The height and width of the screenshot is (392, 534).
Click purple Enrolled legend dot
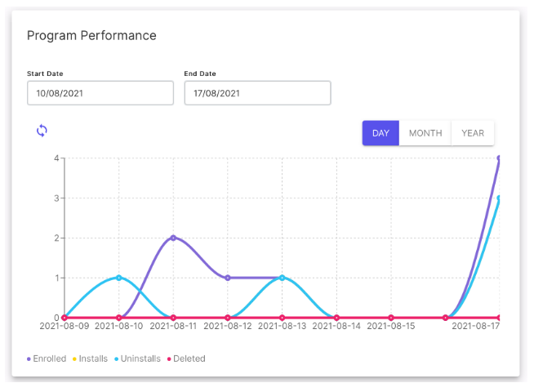pyautogui.click(x=29, y=359)
